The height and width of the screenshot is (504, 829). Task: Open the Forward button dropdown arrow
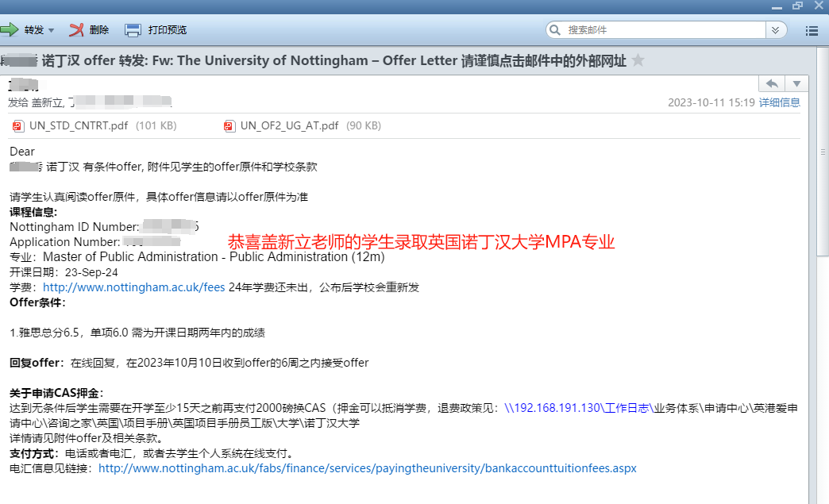pyautogui.click(x=52, y=30)
